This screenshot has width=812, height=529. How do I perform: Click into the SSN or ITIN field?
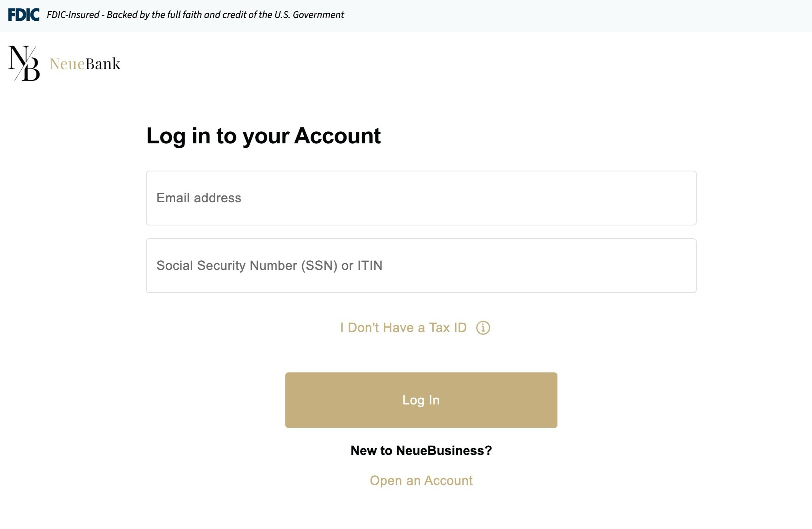[421, 266]
